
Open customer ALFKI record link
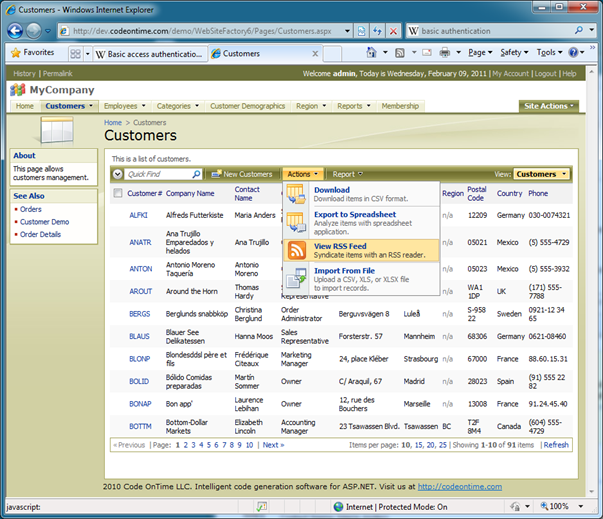click(138, 215)
